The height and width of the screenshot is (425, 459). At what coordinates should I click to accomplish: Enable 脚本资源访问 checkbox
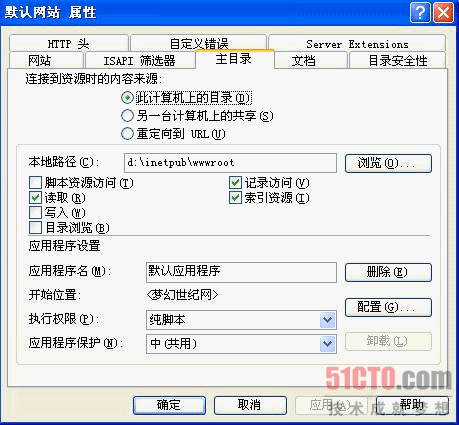[35, 183]
